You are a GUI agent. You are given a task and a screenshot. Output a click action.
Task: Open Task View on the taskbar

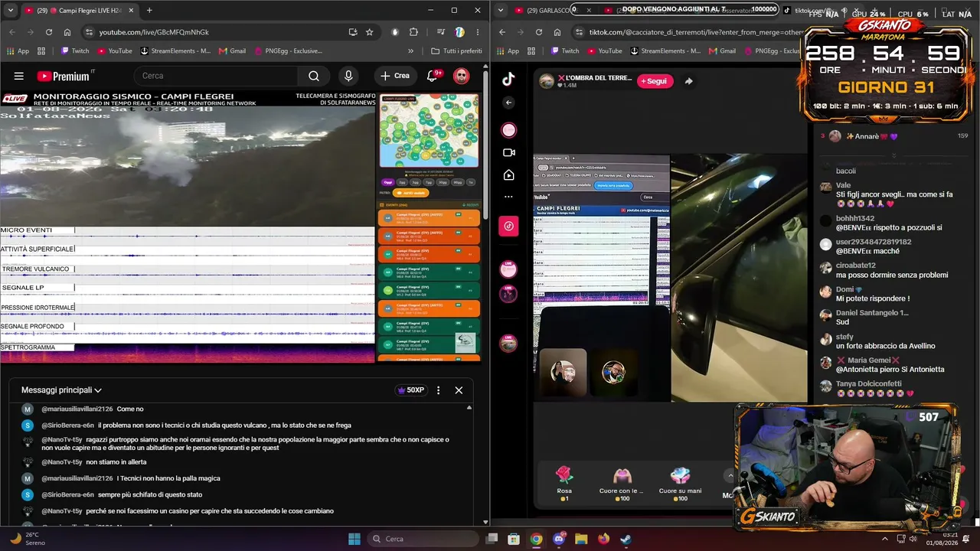coord(492,539)
